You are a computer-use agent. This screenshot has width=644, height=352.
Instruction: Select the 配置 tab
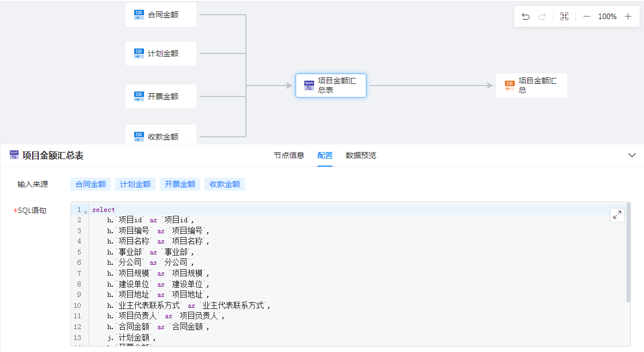(x=325, y=155)
